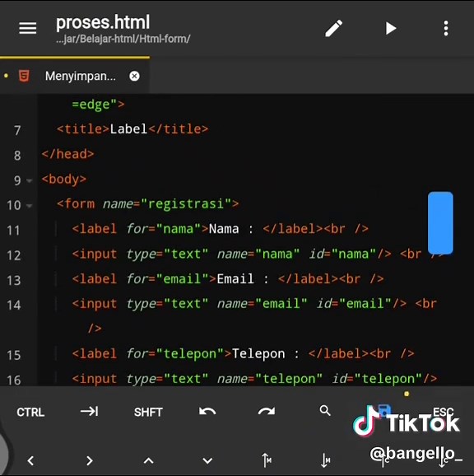Click the Email label text on line 13
This screenshot has width=474, height=476.
[x=235, y=278]
